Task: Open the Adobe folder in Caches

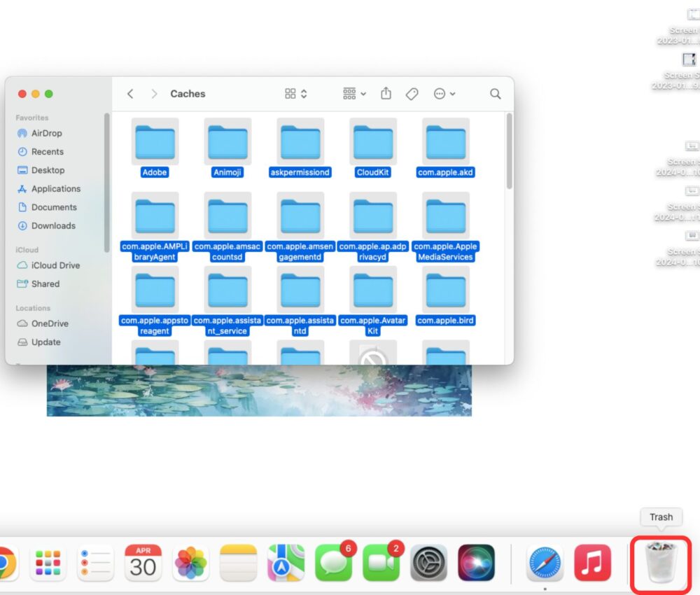Action: [x=154, y=143]
